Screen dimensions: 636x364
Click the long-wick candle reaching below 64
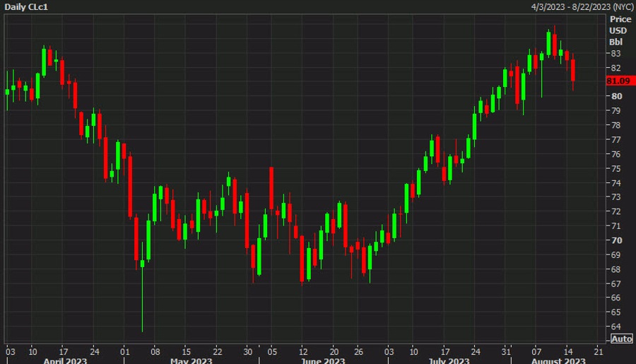point(142,264)
